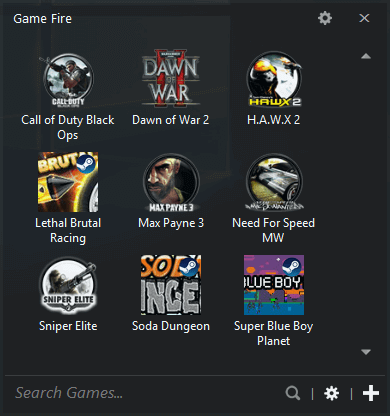Click the 'Sniper Elite' label
This screenshot has height=416, width=390.
[x=68, y=326]
